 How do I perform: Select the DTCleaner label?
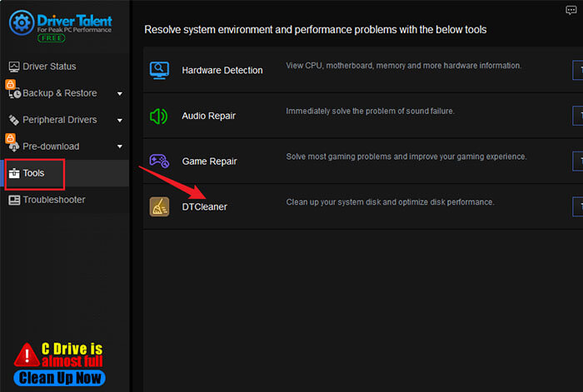tap(204, 207)
